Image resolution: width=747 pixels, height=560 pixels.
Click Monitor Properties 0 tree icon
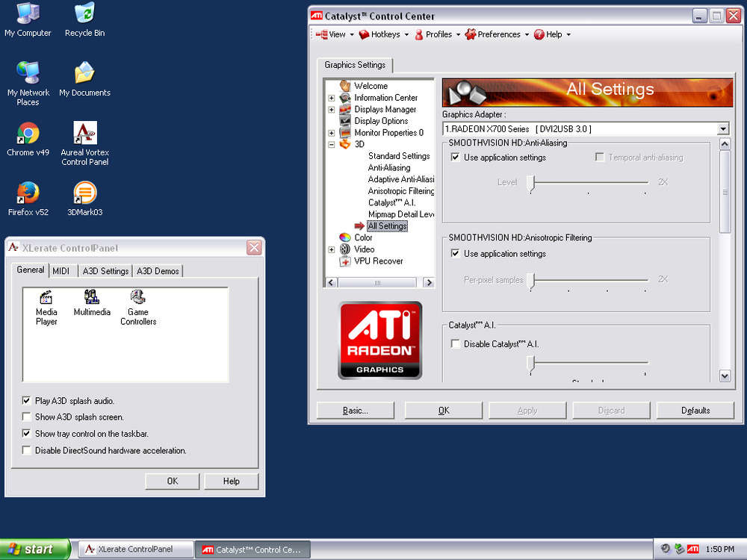tap(345, 132)
